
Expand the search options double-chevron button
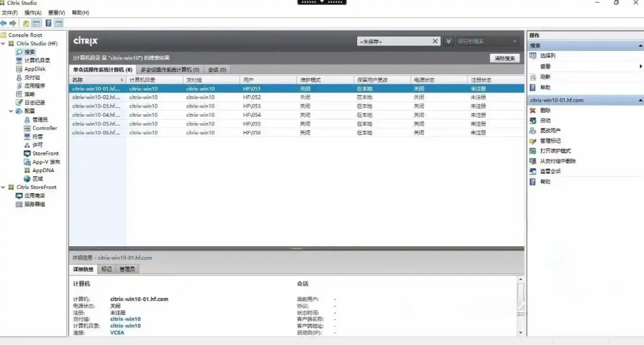[x=449, y=41]
